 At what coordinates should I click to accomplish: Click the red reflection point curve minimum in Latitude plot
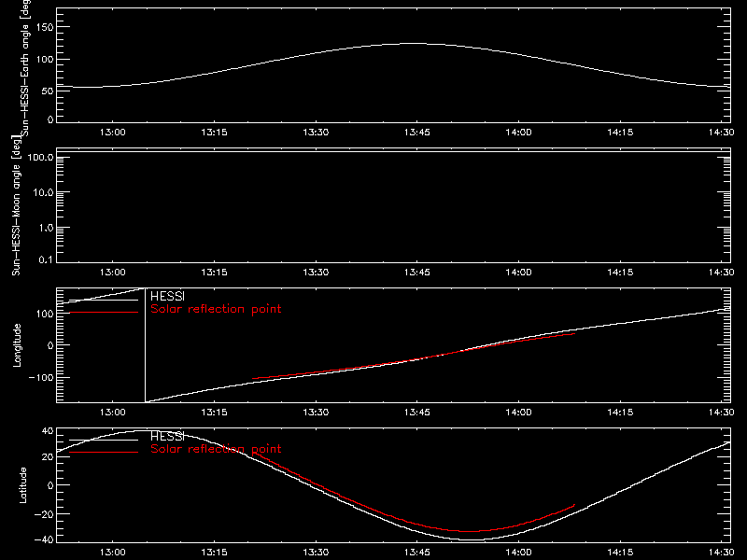click(x=470, y=531)
